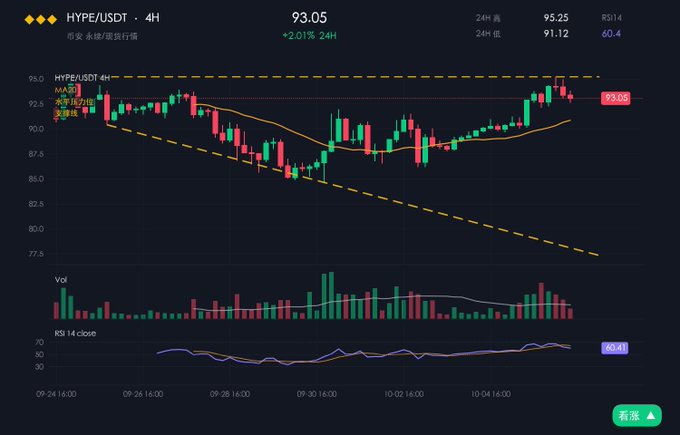
Task: Click the RSI 70 level label
Action: click(39, 342)
